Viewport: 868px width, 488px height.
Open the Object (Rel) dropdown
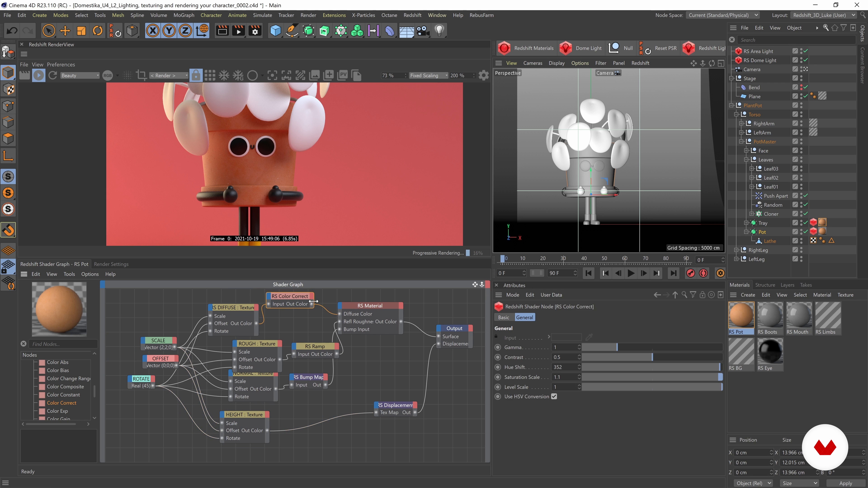(x=753, y=483)
